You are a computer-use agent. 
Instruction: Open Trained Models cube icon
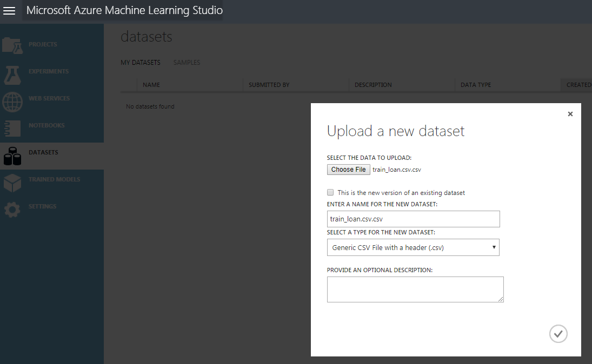pos(12,183)
